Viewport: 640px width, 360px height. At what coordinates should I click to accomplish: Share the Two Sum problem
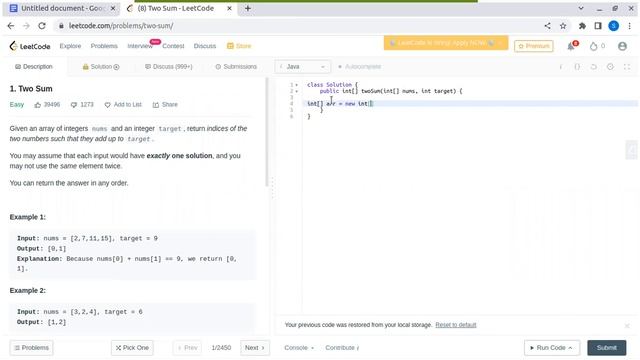pyautogui.click(x=165, y=105)
